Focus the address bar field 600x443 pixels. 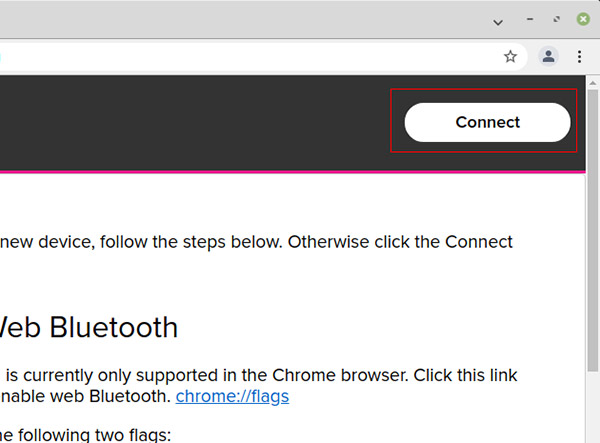coord(250,57)
